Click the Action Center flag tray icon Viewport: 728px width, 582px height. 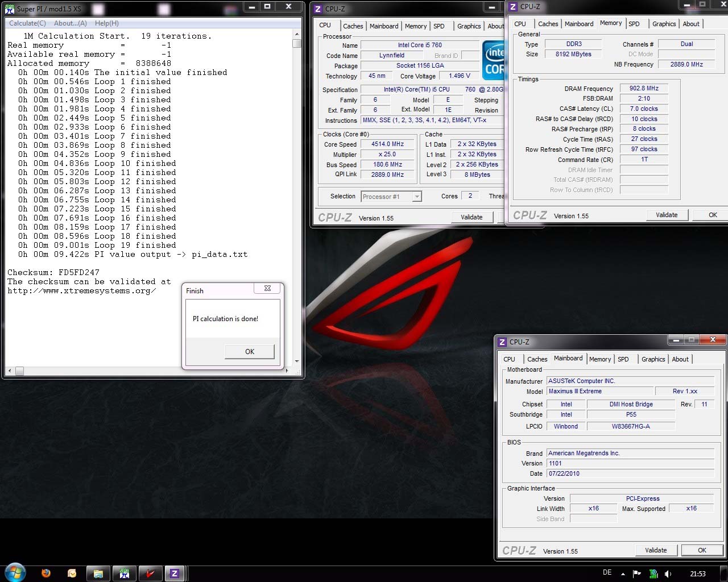click(x=637, y=574)
